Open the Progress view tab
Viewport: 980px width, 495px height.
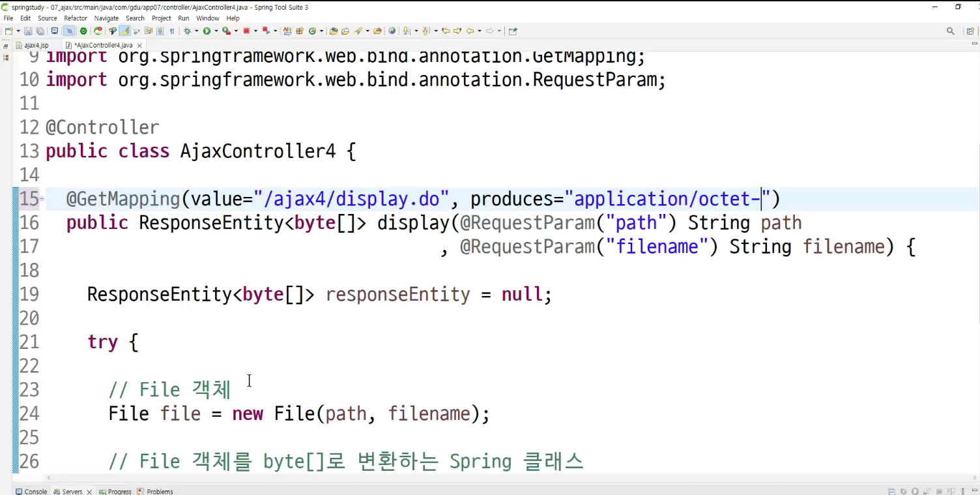115,491
